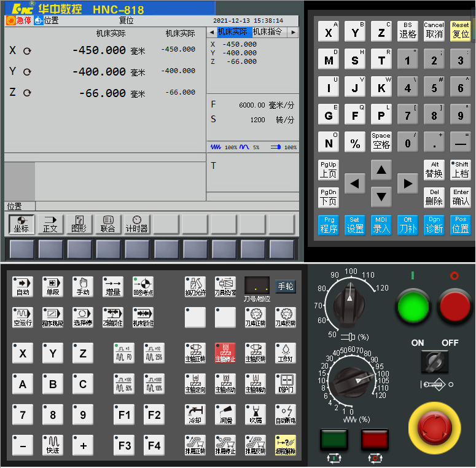Turn the ON/OFF key switch
The image size is (476, 468).
[434, 362]
